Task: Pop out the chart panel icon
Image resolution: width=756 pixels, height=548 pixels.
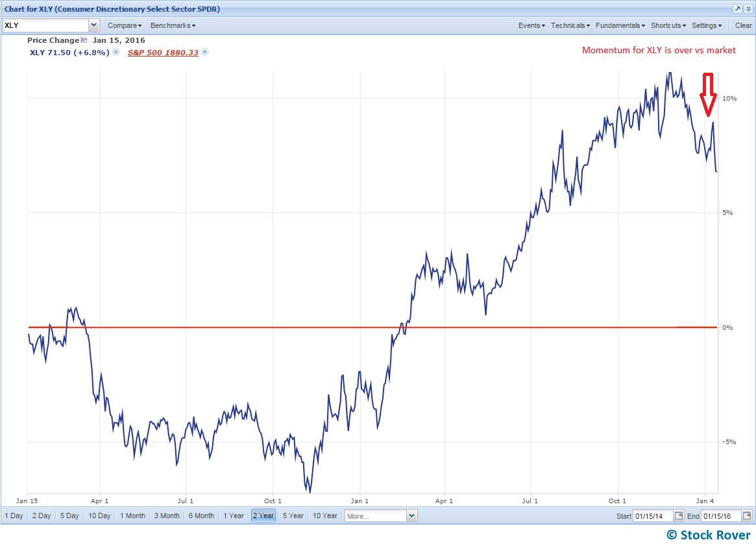Action: pos(738,8)
